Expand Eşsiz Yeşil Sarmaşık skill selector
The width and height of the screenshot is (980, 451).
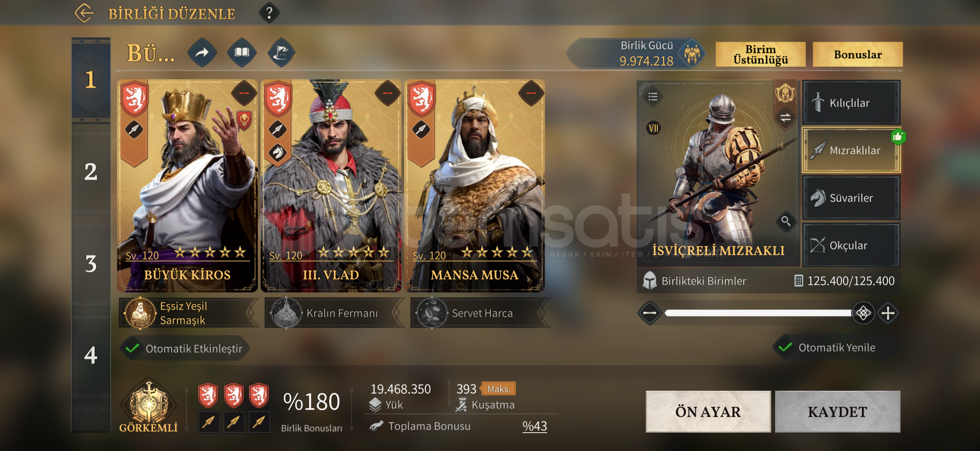coord(252,312)
